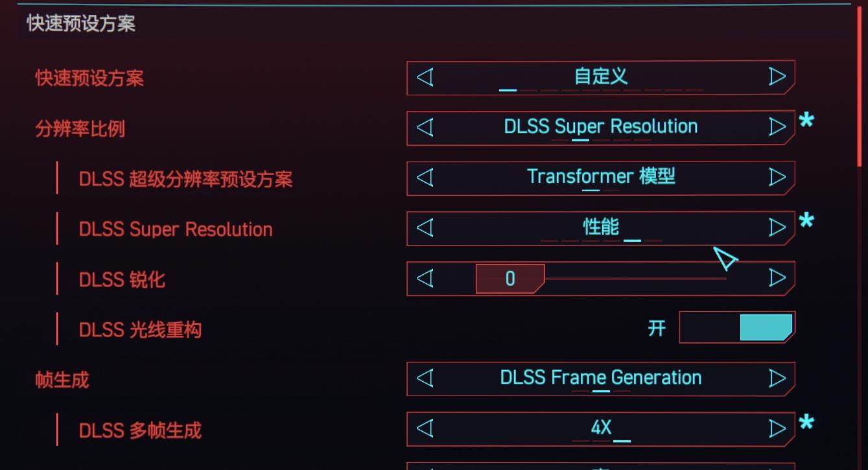The image size is (868, 470).
Task: Click right arrow of 帧生成 selector
Action: point(777,378)
